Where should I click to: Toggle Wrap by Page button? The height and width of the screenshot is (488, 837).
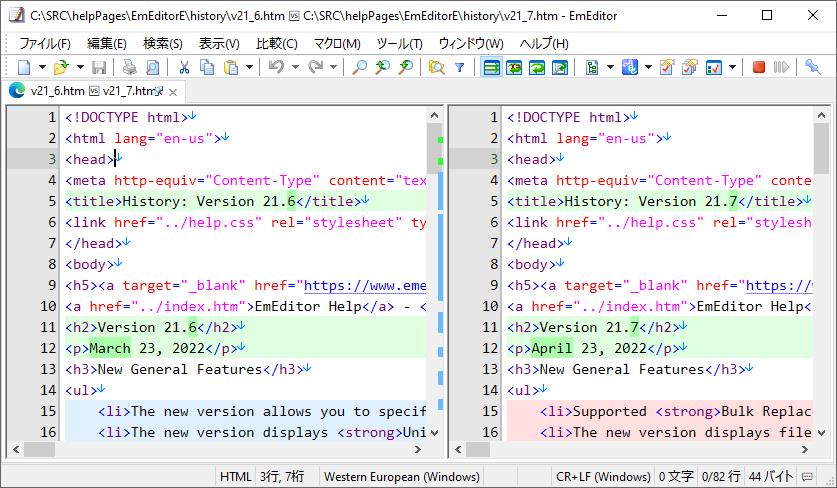click(560, 67)
